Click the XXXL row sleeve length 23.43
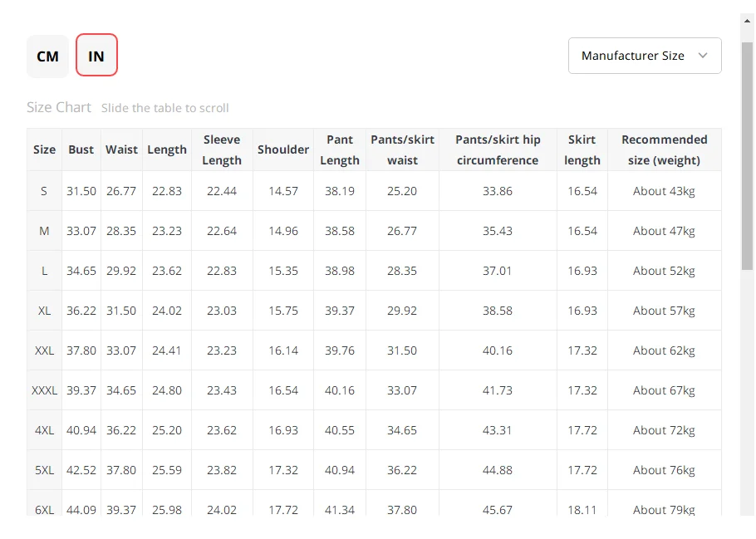756x539 pixels. [222, 390]
